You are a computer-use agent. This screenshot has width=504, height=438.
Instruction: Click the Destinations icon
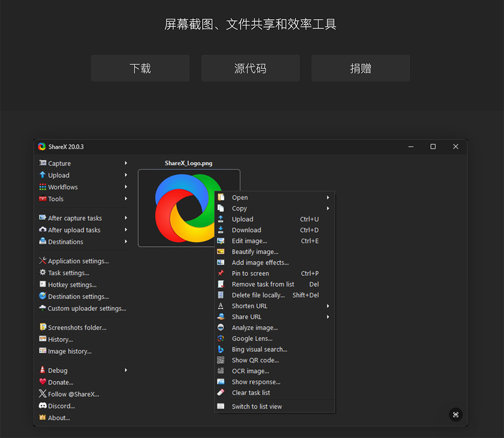(x=42, y=241)
